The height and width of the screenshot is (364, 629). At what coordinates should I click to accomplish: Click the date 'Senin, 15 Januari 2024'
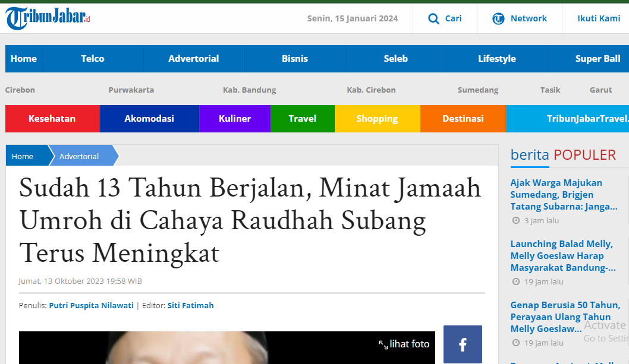pyautogui.click(x=352, y=18)
